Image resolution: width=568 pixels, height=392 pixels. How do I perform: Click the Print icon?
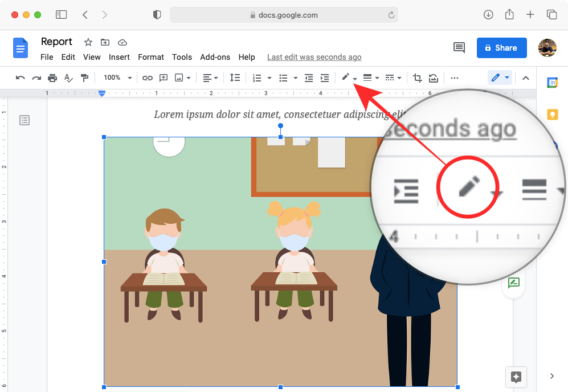click(x=52, y=77)
